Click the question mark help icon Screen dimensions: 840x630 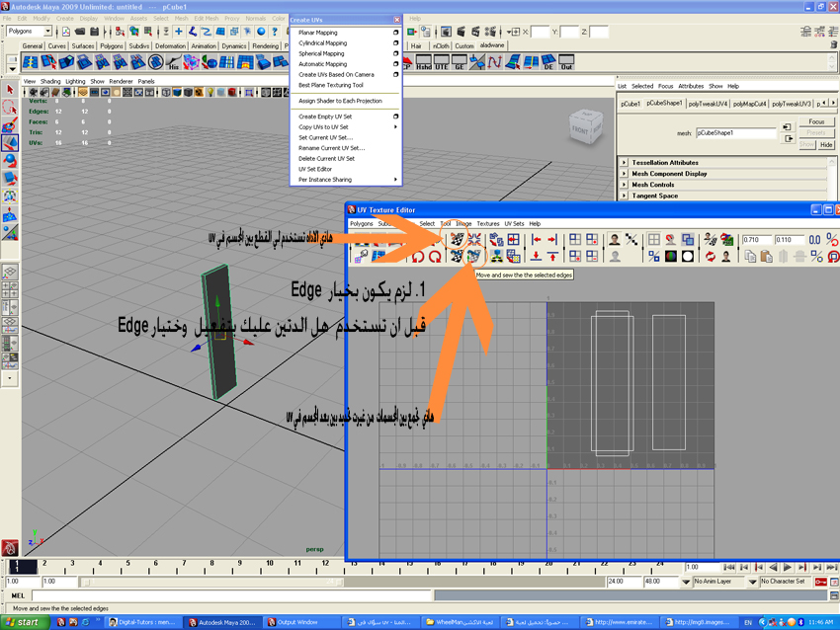tap(275, 32)
